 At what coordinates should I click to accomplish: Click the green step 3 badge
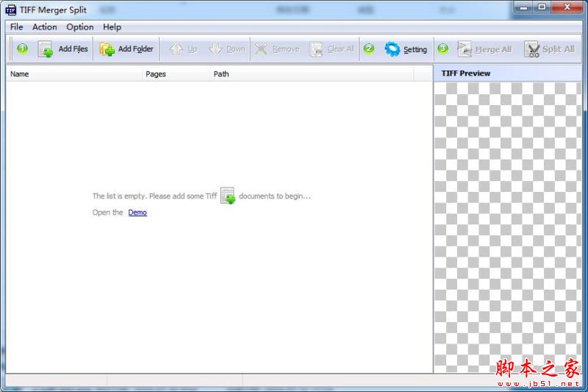pos(443,49)
